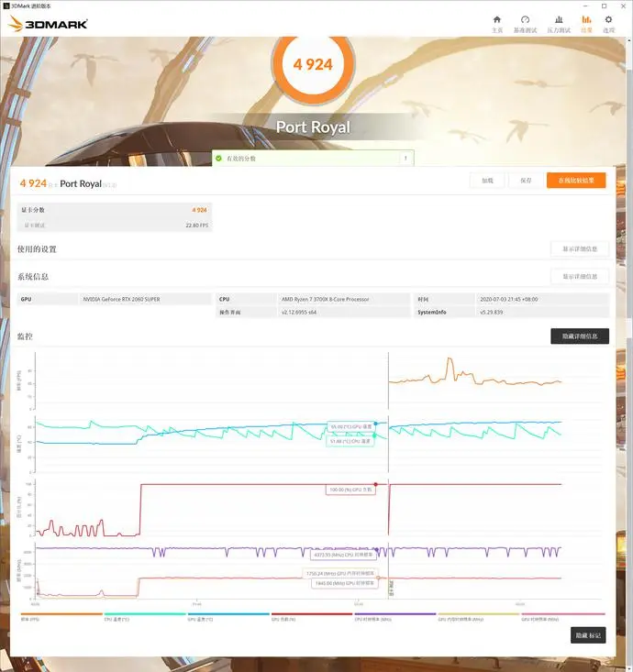Click the SystemInfo v5.29.839 value
The image size is (633, 672).
(x=492, y=312)
